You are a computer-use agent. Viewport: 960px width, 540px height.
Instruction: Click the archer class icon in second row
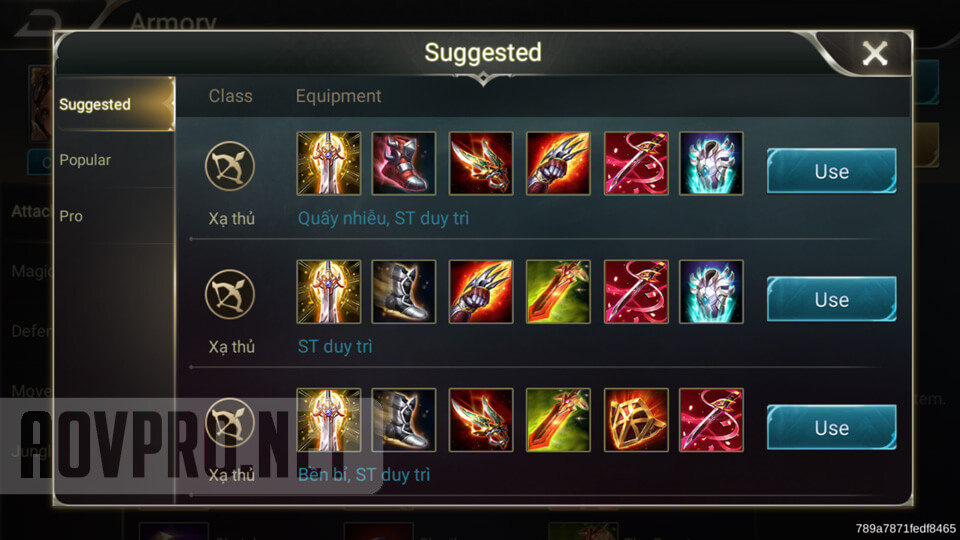coord(230,294)
